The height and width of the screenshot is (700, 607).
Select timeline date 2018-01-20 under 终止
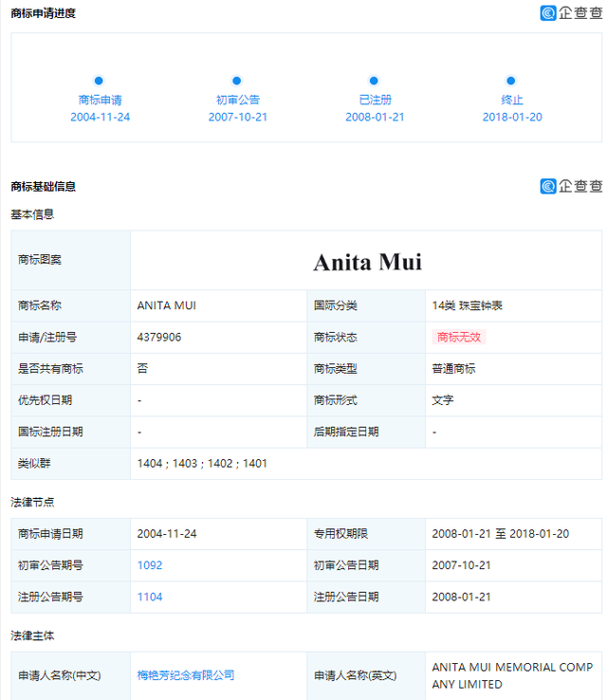(x=512, y=117)
